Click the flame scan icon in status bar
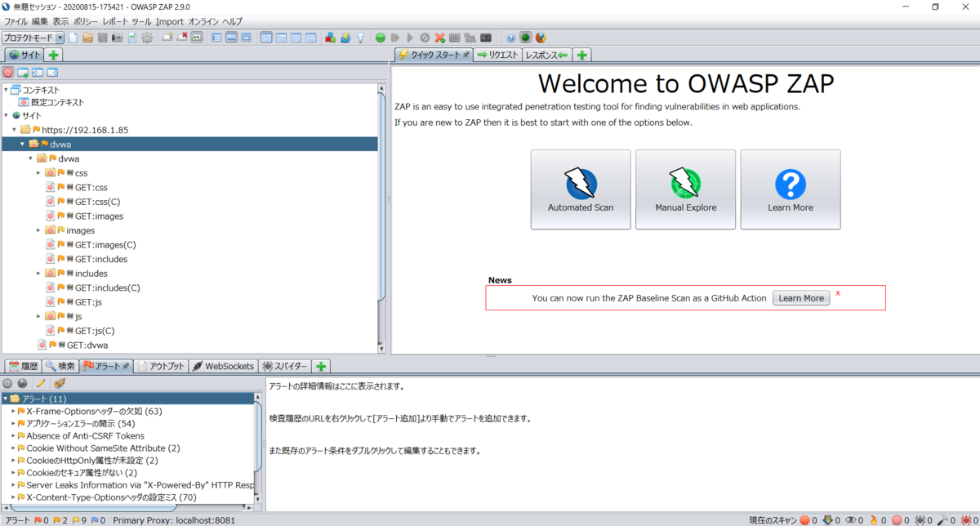The image size is (980, 526). click(874, 519)
